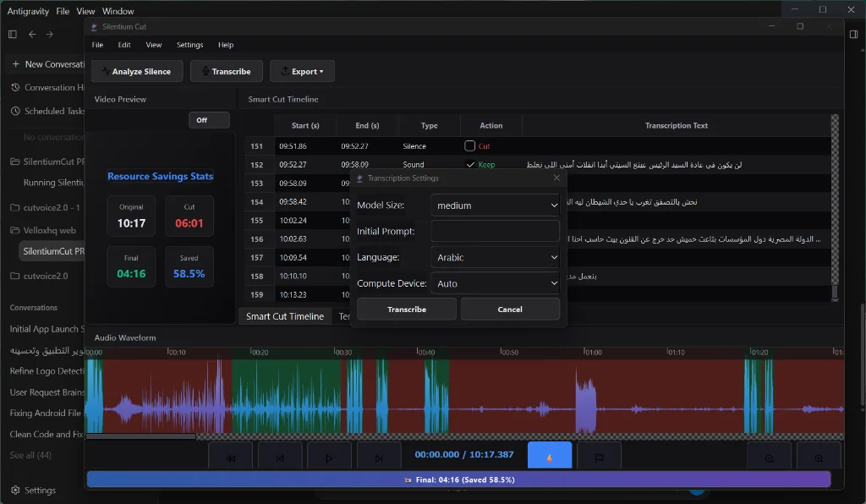This screenshot has height=504, width=866.
Task: Expand cutvoice2.0 - 1 folder
Action: (47, 207)
